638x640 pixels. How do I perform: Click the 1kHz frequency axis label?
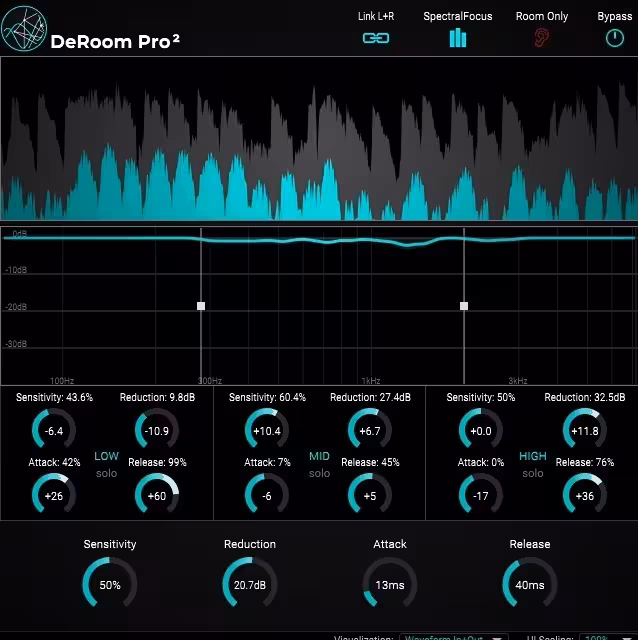pyautogui.click(x=371, y=380)
